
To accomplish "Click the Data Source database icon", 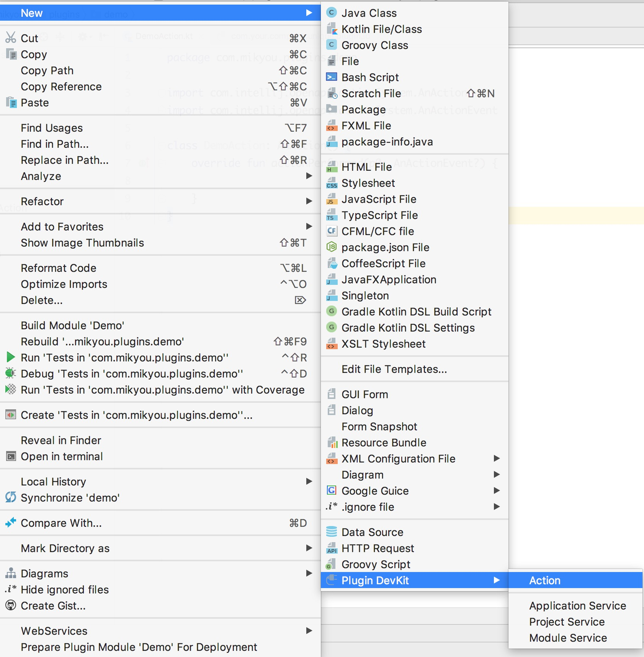I will (x=332, y=532).
